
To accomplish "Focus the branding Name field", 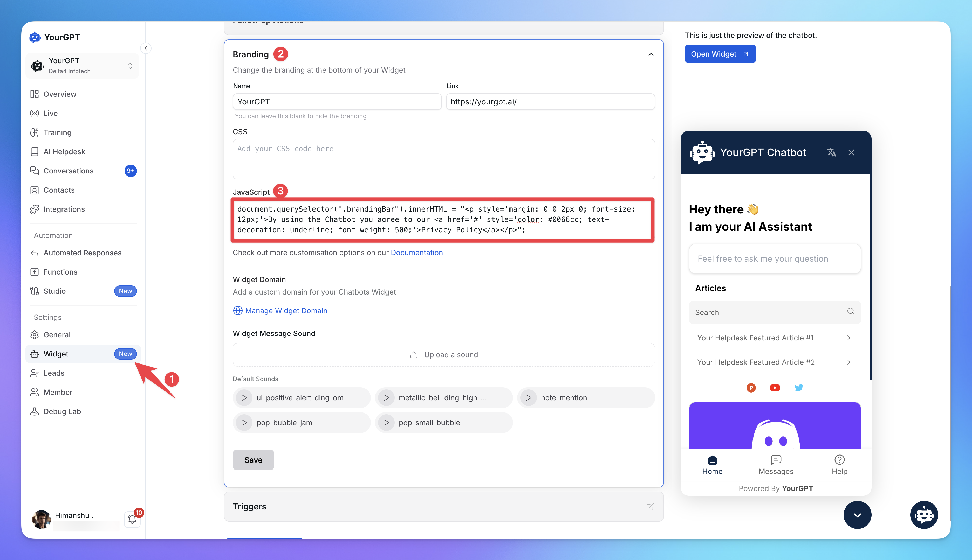I will coord(337,102).
